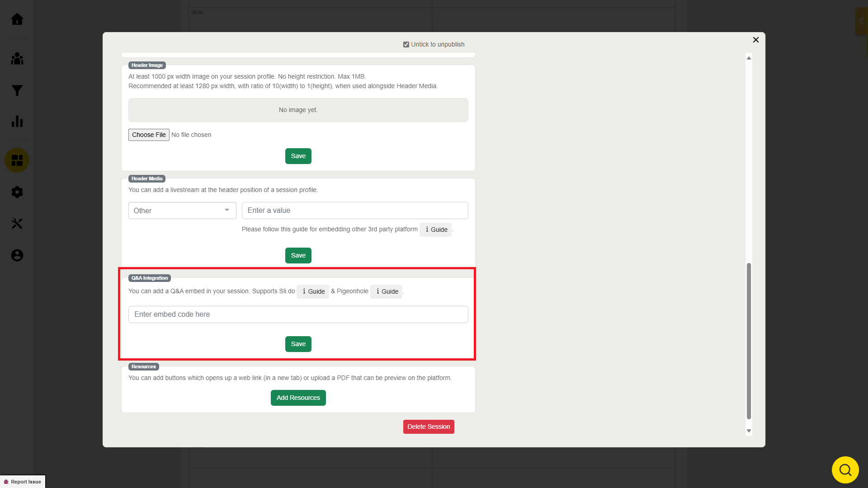
Task: Click the yellow search magnifier button
Action: (845, 470)
